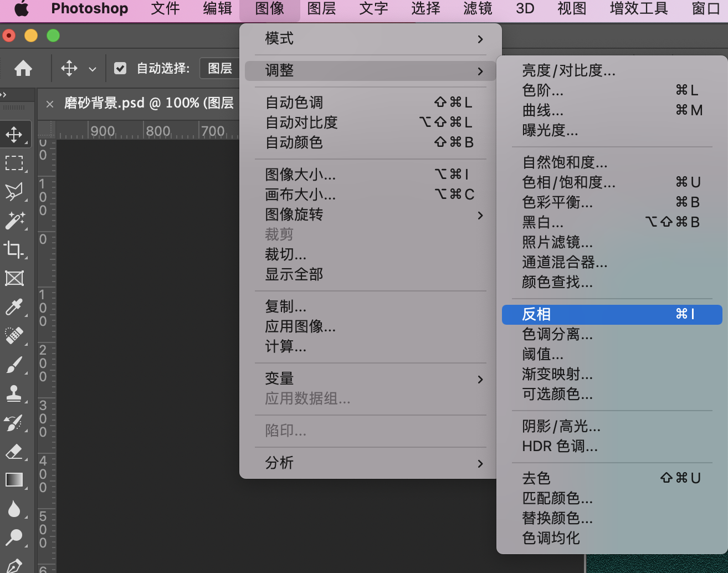This screenshot has height=573, width=728.
Task: Select the Crop tool
Action: [x=14, y=249]
